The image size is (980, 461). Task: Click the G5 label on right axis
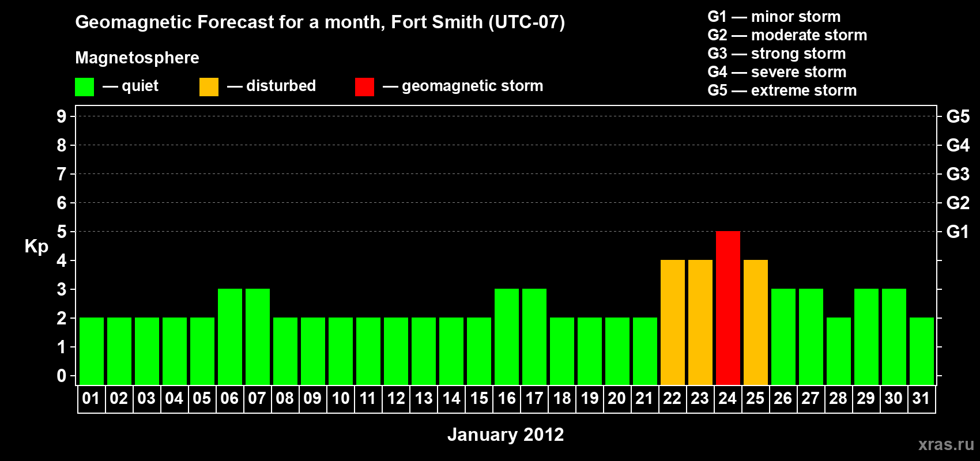point(958,116)
